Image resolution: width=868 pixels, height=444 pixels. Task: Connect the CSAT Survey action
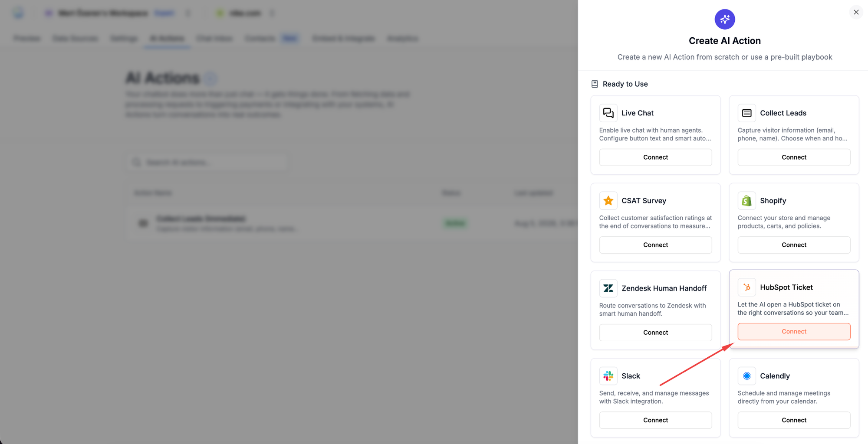[x=655, y=245]
